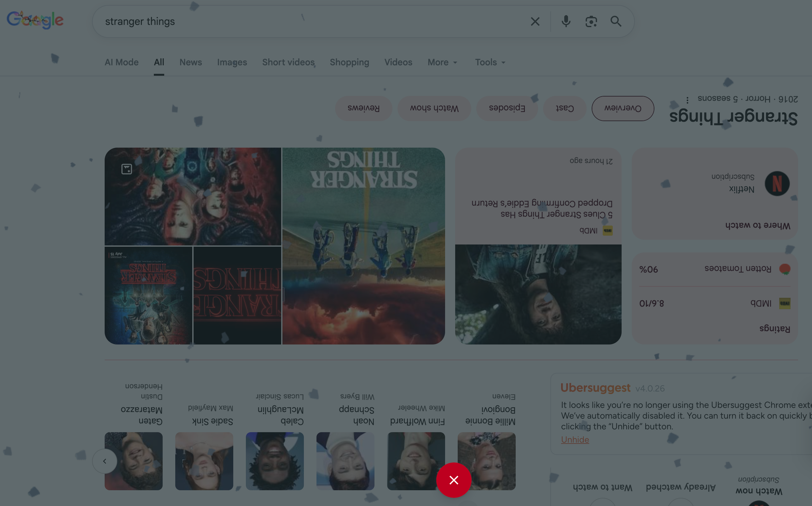
Task: Click the IMDb icon in Ratings
Action: (x=785, y=303)
